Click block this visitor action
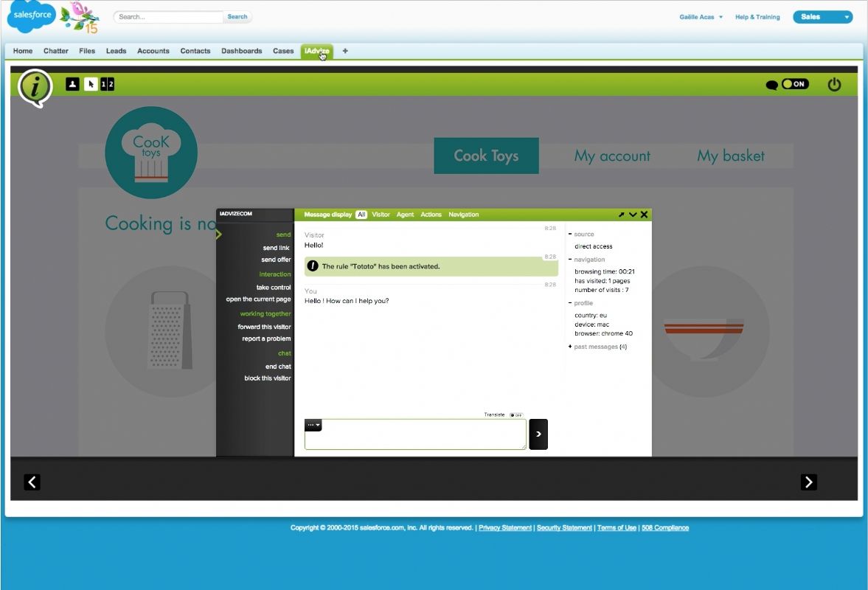868x590 pixels. pos(268,378)
